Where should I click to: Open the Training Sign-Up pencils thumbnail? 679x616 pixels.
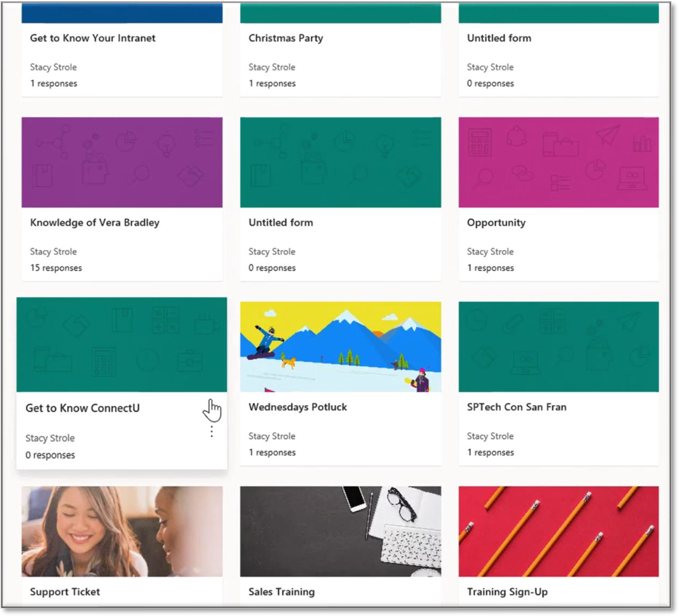[559, 531]
